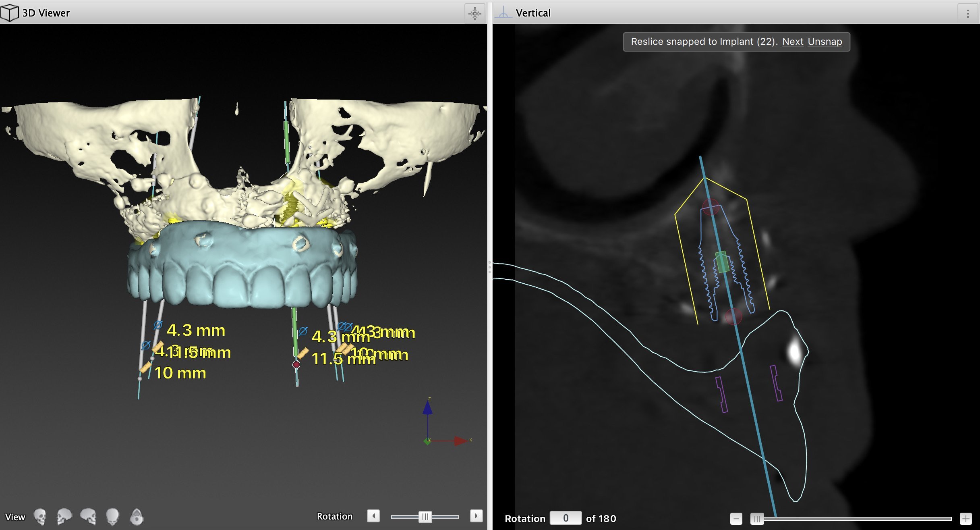
Task: Open the Vertical panel options menu
Action: (x=968, y=13)
